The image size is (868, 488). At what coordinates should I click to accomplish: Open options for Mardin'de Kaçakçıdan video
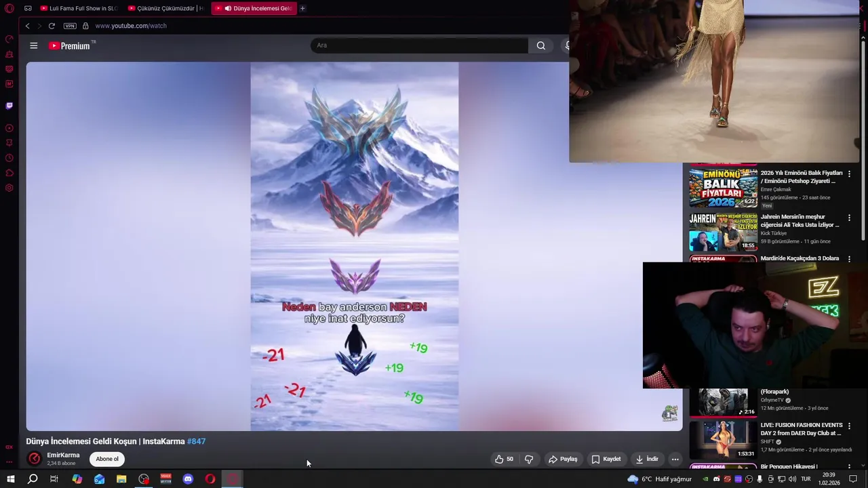coord(849,259)
